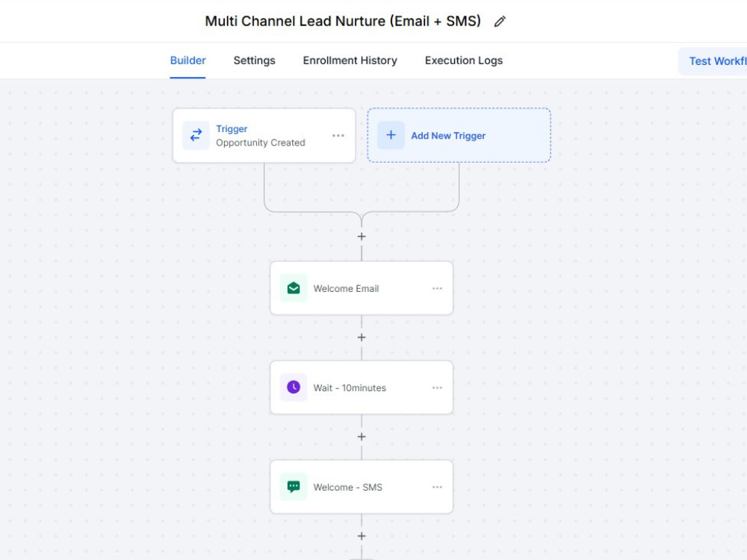
Task: Click the plus icon in Add New Trigger
Action: (x=391, y=135)
